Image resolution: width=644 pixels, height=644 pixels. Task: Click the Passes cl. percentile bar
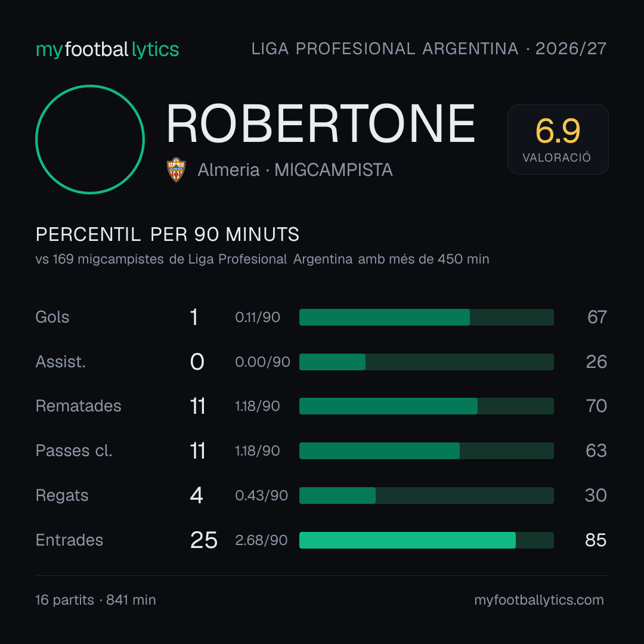tap(426, 451)
